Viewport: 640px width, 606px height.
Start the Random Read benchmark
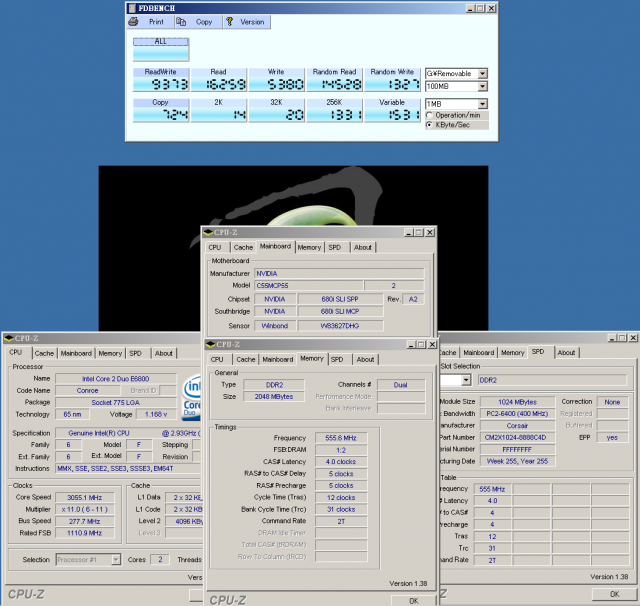click(335, 80)
